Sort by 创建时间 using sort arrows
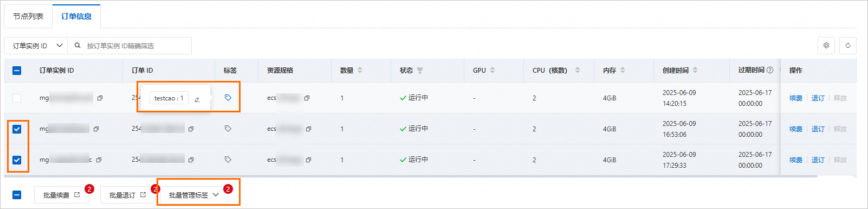 pyautogui.click(x=695, y=70)
